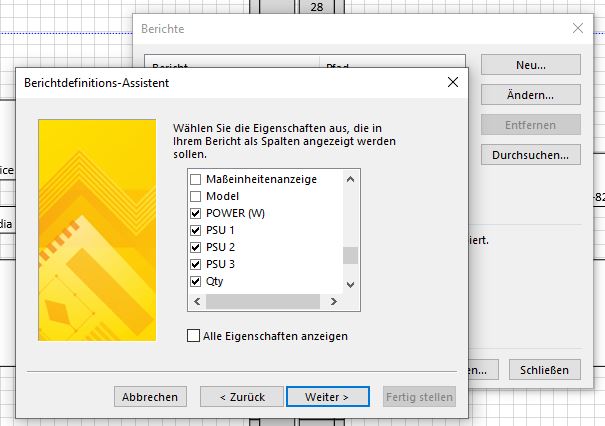Image resolution: width=605 pixels, height=426 pixels.
Task: Enable the Maßeinheitenanzeige checkbox
Action: pyautogui.click(x=196, y=180)
